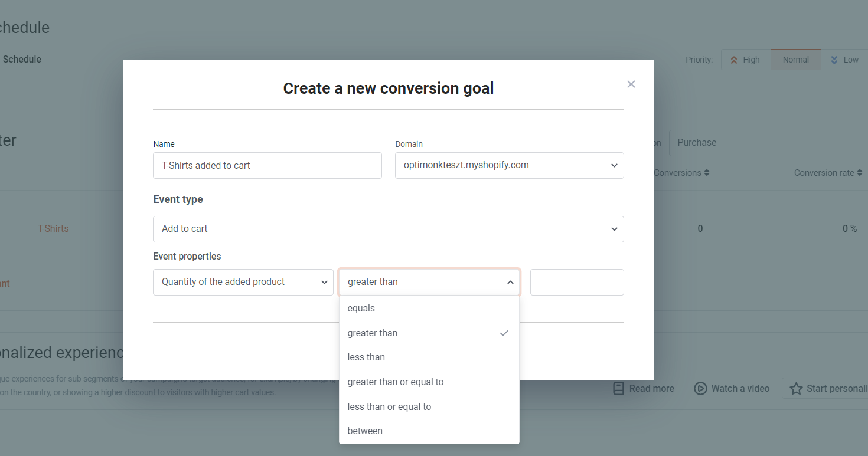Open the Event type dropdown
The width and height of the screenshot is (868, 456).
coord(389,229)
